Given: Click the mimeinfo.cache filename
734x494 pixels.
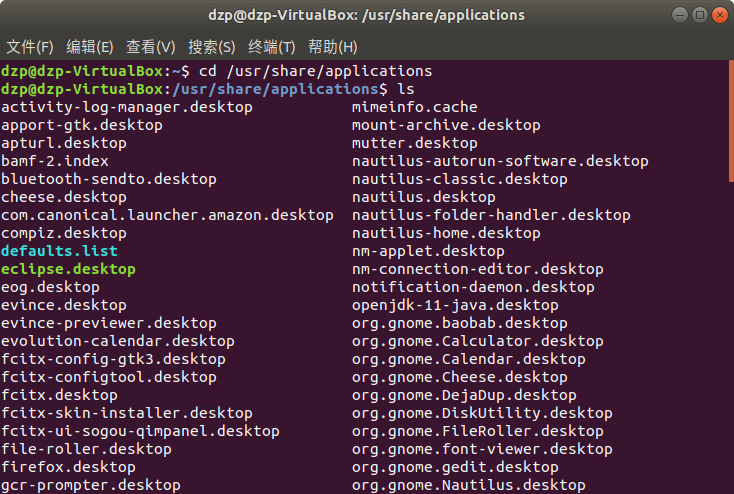Looking at the screenshot, I should coord(414,107).
